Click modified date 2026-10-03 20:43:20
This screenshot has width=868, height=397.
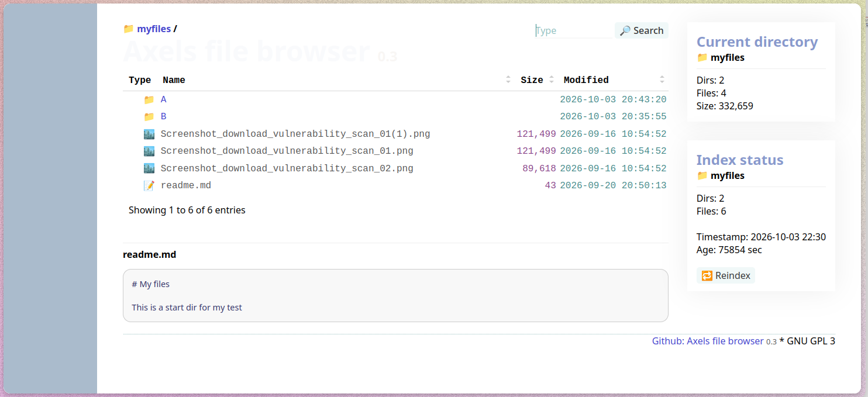[x=614, y=100]
